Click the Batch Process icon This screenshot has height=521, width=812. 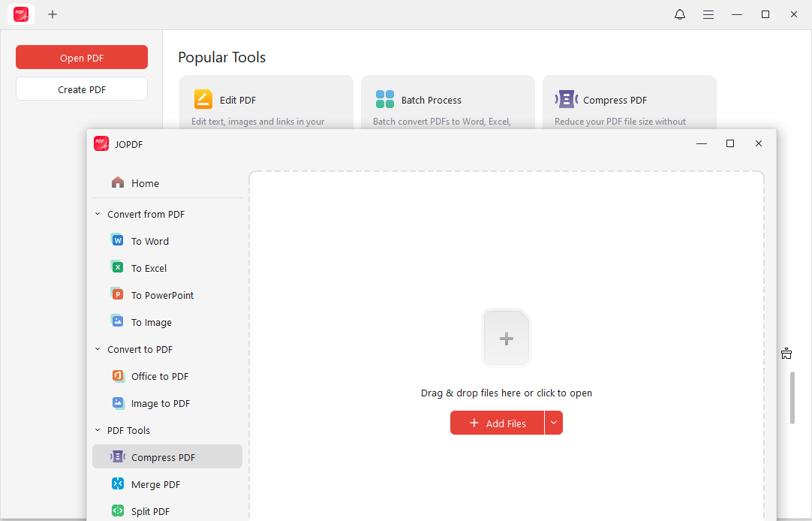385,98
